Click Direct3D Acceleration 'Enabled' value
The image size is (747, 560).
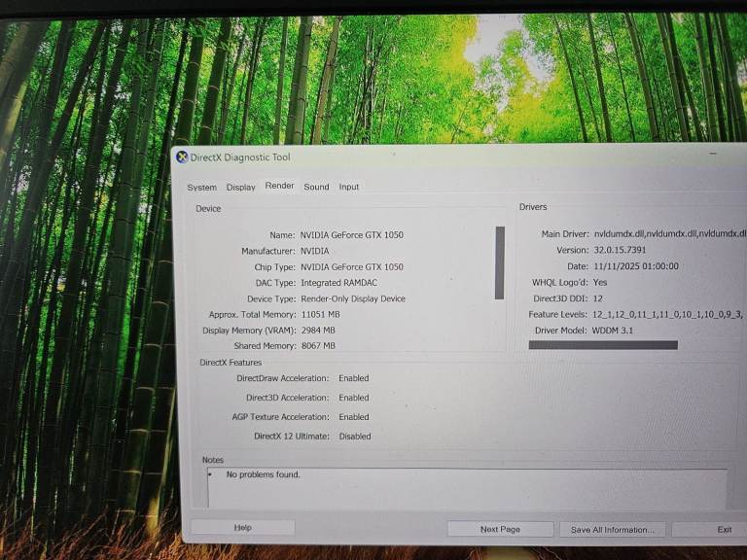tap(353, 398)
